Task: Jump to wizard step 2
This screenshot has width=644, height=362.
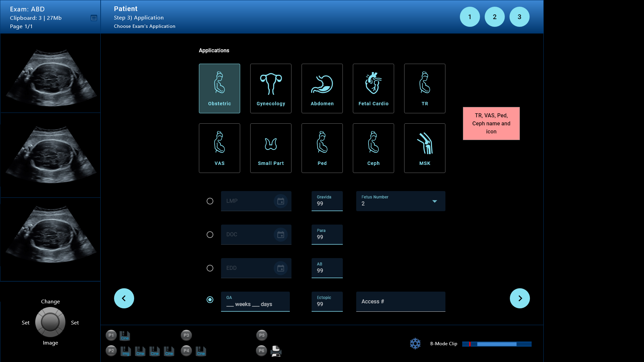Action: (494, 17)
